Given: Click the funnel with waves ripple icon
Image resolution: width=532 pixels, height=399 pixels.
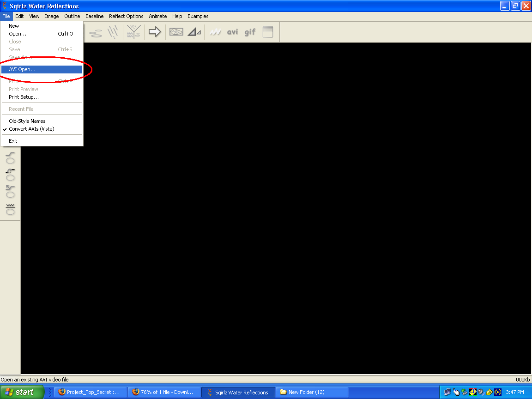Looking at the screenshot, I should 133,32.
